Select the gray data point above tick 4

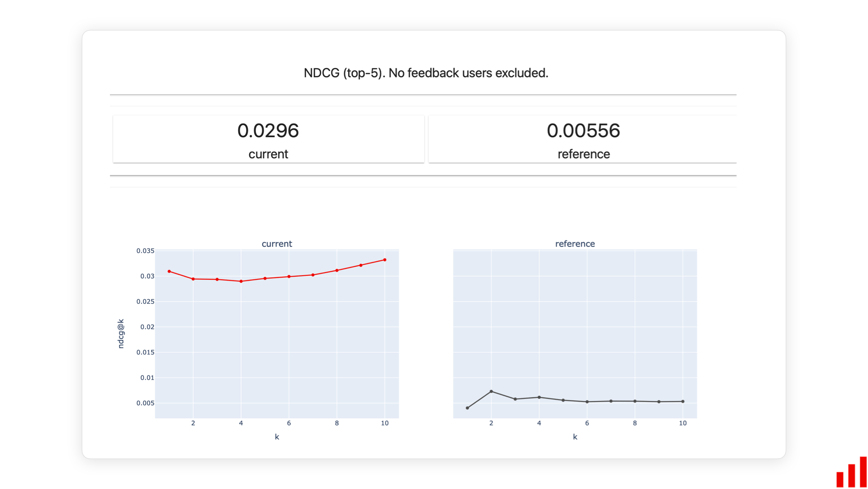pyautogui.click(x=539, y=397)
